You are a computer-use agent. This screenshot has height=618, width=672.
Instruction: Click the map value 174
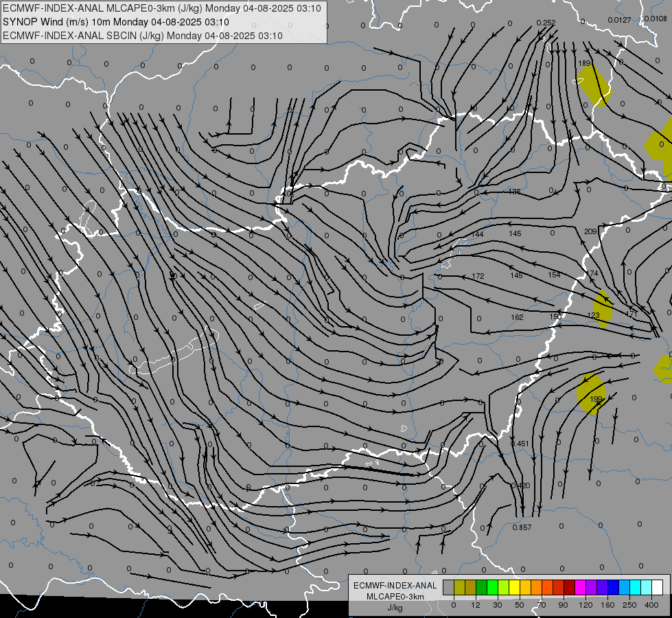point(592,273)
